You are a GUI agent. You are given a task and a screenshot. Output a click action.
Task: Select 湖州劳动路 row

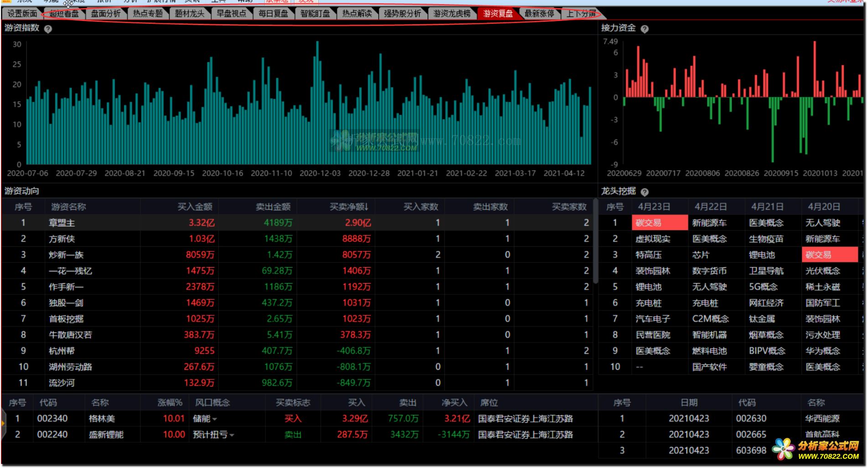tap(297, 367)
